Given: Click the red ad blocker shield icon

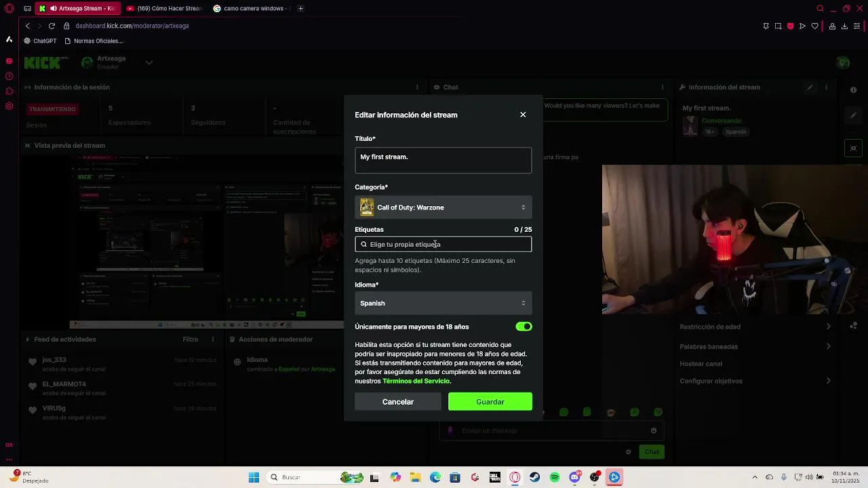Looking at the screenshot, I should [790, 26].
